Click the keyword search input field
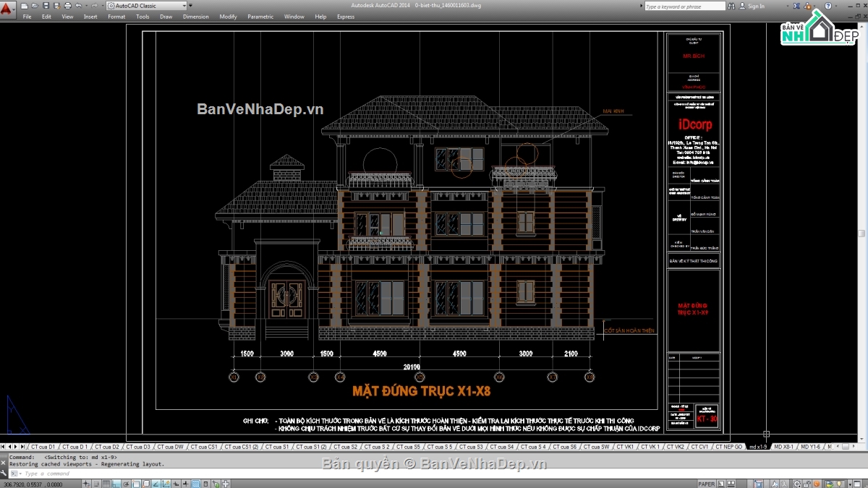Screen dimensions: 868x488 [685, 6]
